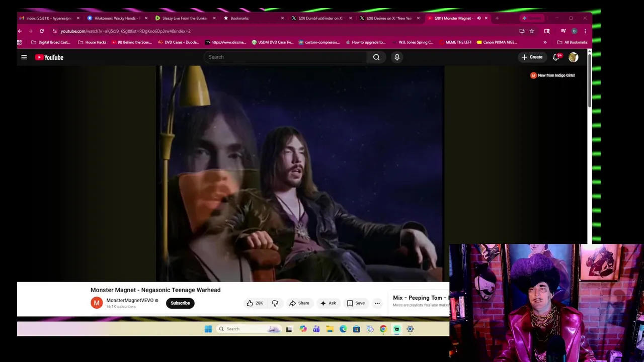644x362 pixels.
Task: Bookmark this page with star icon
Action: point(532,31)
